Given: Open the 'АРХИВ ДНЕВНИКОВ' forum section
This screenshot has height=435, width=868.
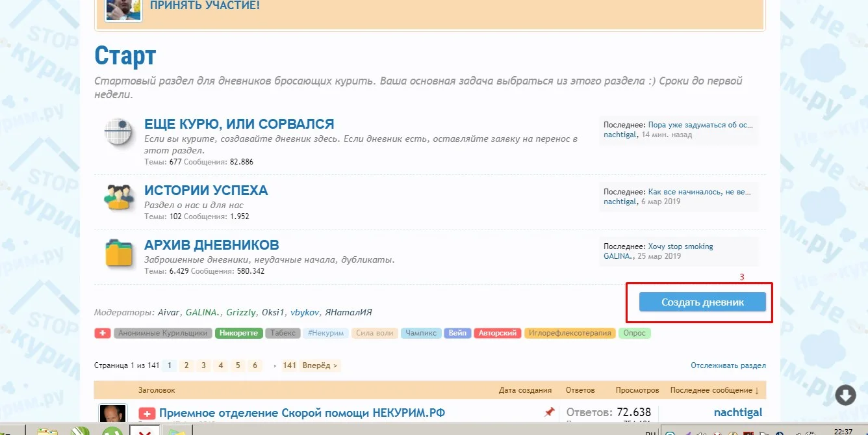Looking at the screenshot, I should [212, 245].
